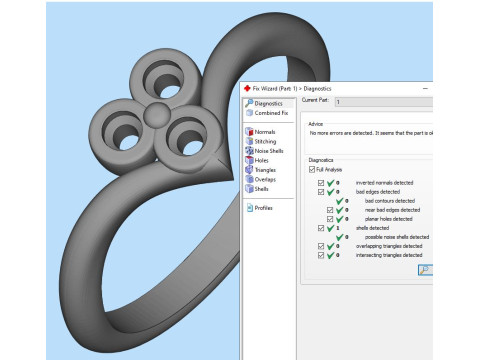This screenshot has height=360, width=480.
Task: Toggle the overlapping triangles detected checkbox
Action: pyautogui.click(x=321, y=246)
